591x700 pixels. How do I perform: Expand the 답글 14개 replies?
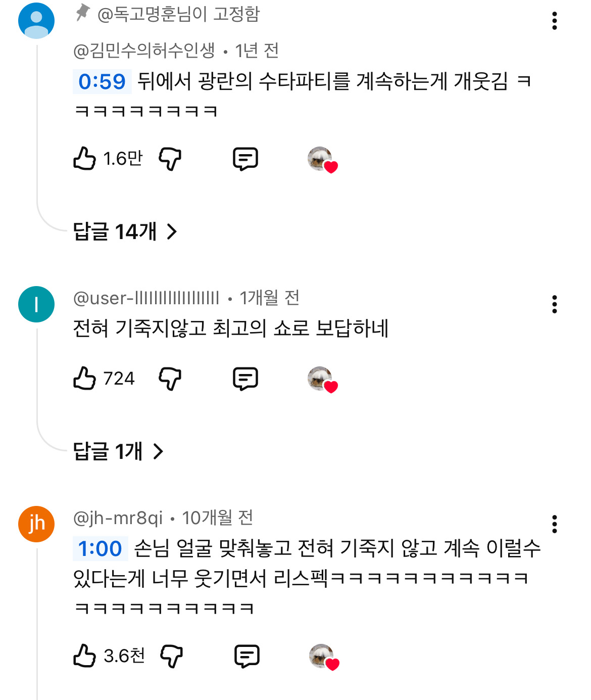[125, 232]
